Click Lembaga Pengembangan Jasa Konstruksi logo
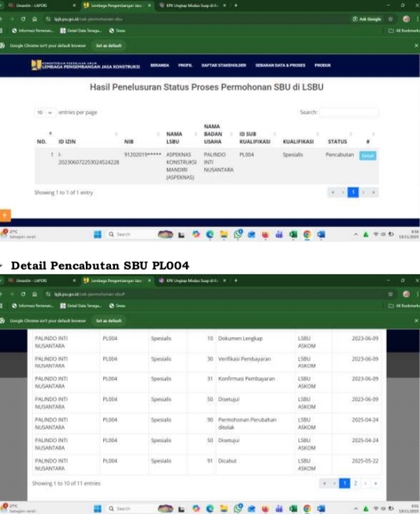Image resolution: width=420 pixels, height=514 pixels. point(86,65)
